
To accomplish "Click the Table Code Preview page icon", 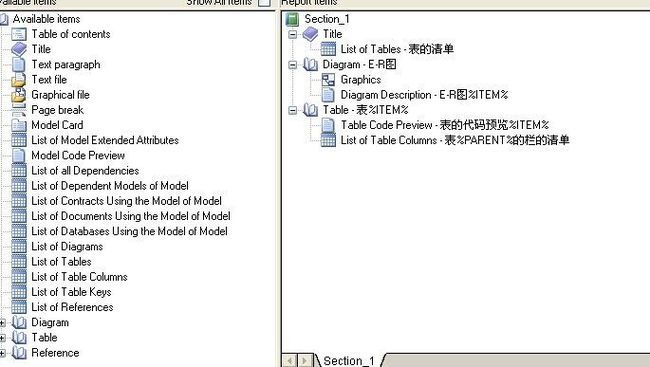I will coord(328,125).
